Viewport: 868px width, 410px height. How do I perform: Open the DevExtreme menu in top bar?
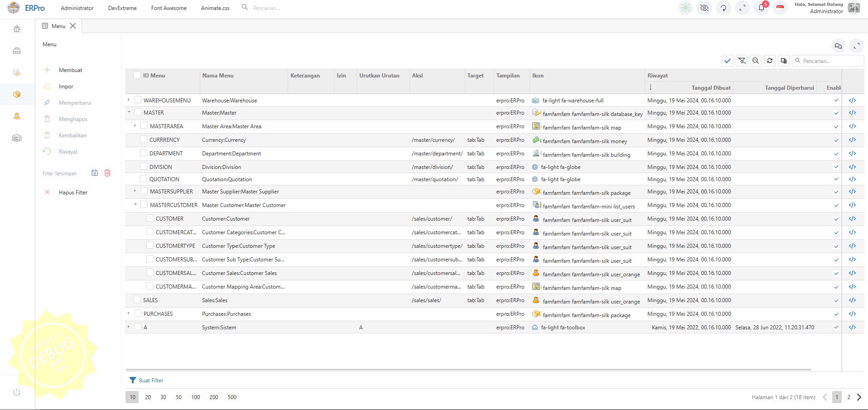point(122,8)
